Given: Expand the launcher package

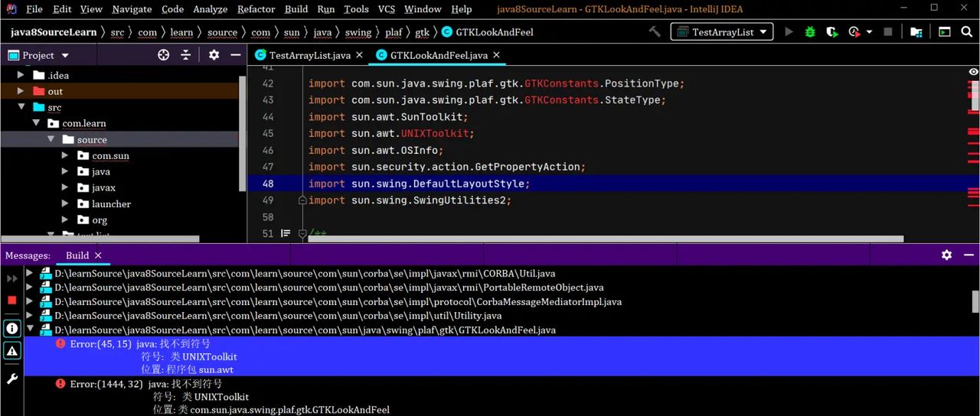Looking at the screenshot, I should pyautogui.click(x=67, y=203).
